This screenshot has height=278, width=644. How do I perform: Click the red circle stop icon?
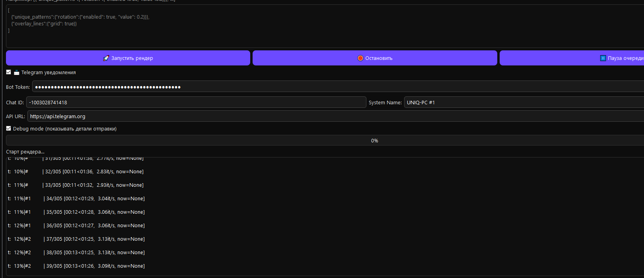pyautogui.click(x=360, y=58)
